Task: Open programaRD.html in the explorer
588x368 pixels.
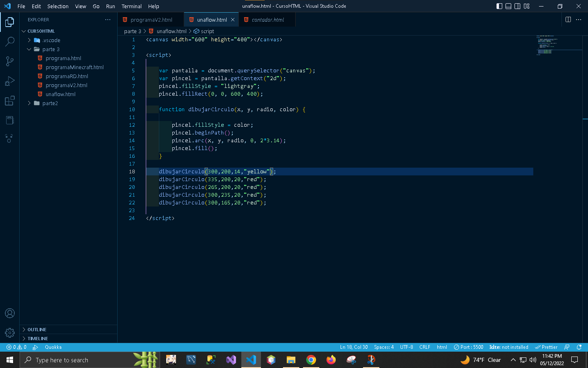Action: (x=68, y=76)
